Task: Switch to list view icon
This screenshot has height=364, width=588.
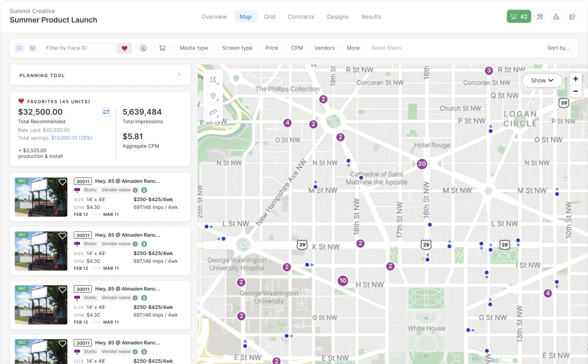Action: pyautogui.click(x=20, y=48)
